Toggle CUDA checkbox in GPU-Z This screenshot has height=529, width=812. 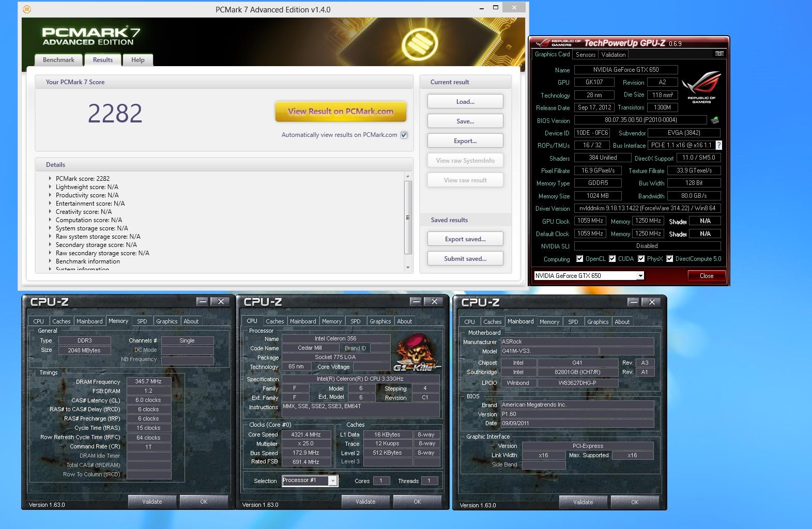point(612,259)
